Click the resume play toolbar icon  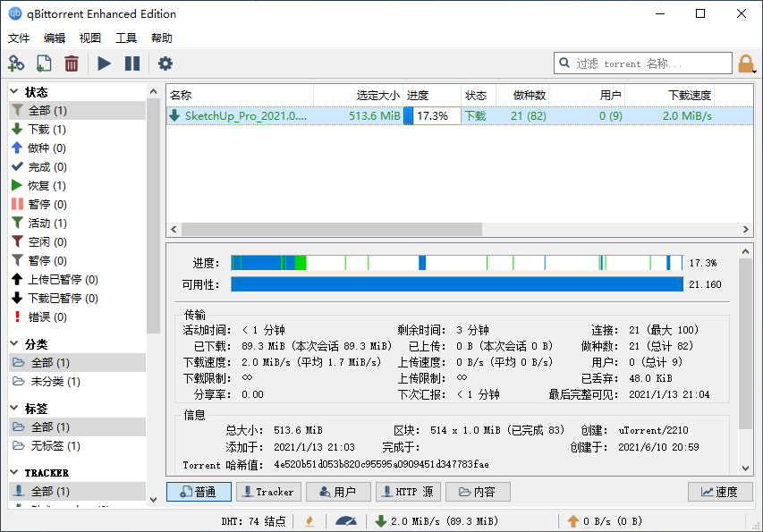(x=104, y=63)
